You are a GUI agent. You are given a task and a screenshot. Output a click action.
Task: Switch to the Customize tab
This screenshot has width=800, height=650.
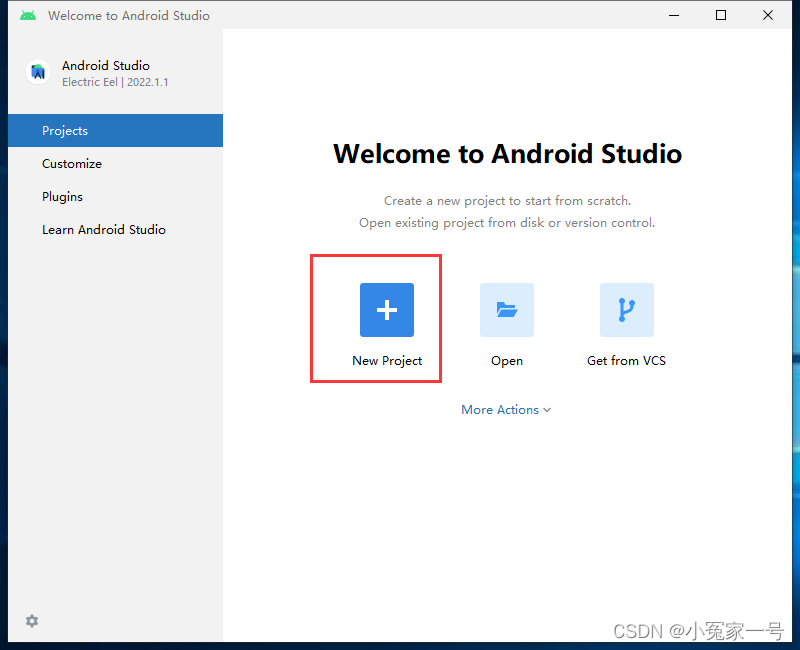click(115, 164)
